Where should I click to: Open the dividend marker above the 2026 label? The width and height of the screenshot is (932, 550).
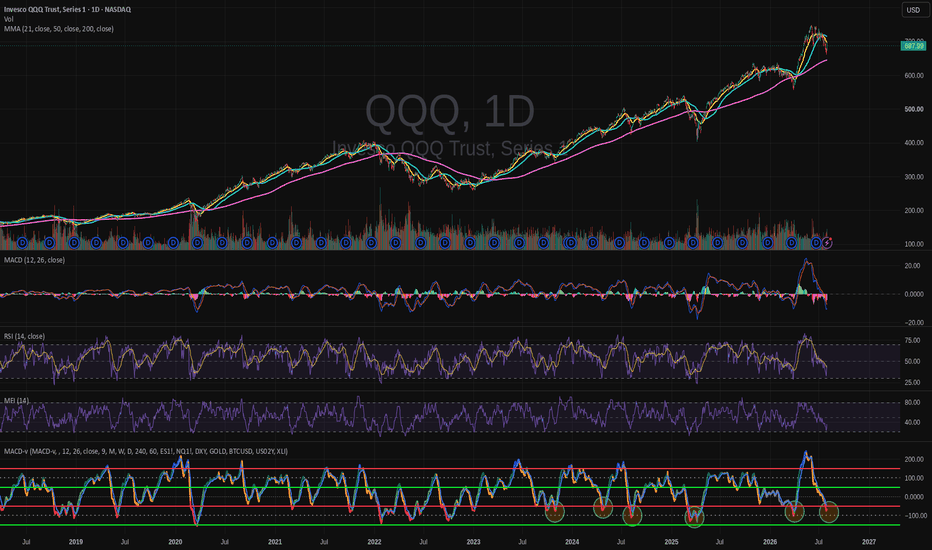click(x=767, y=243)
